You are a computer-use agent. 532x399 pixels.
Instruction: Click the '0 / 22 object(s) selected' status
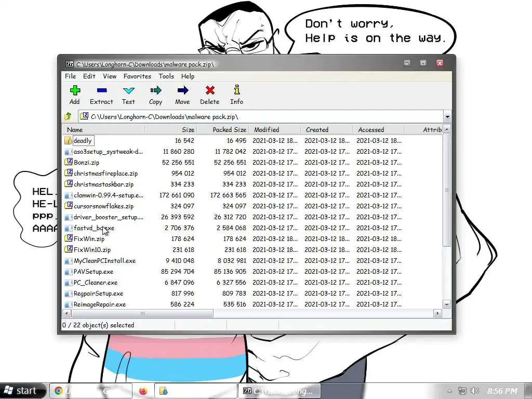(x=98, y=325)
